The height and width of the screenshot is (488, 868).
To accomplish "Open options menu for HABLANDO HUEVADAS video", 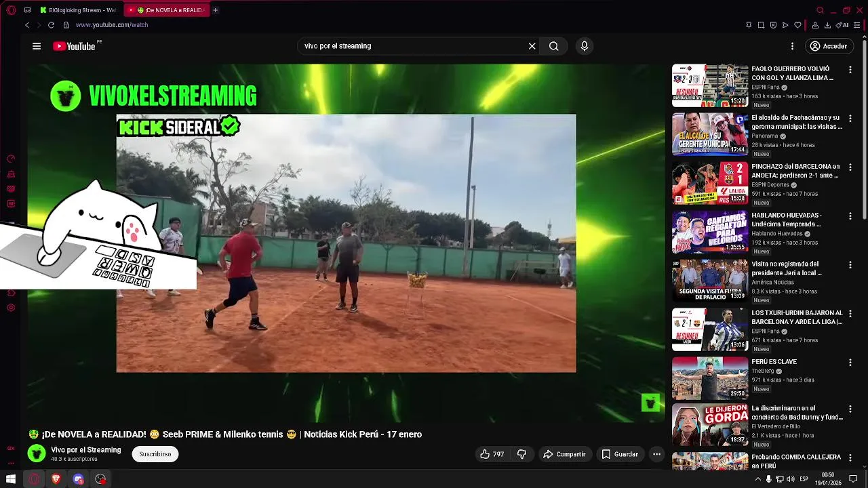I will [x=850, y=216].
